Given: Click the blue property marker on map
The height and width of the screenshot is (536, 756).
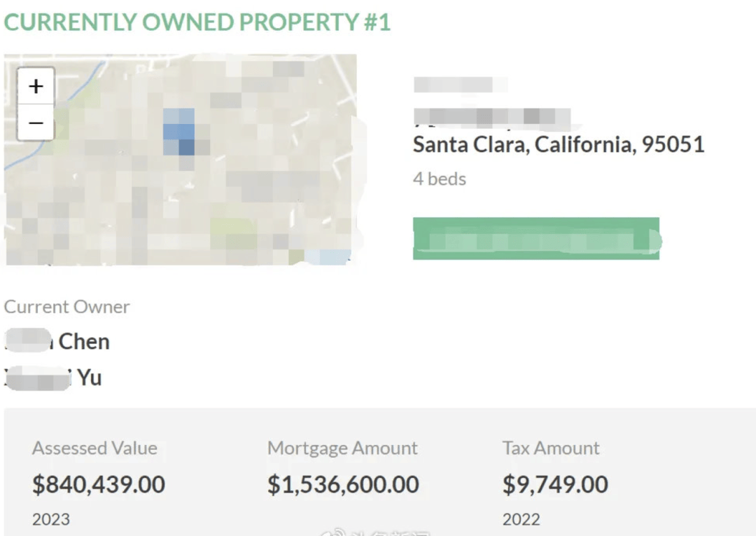Looking at the screenshot, I should point(180,132).
